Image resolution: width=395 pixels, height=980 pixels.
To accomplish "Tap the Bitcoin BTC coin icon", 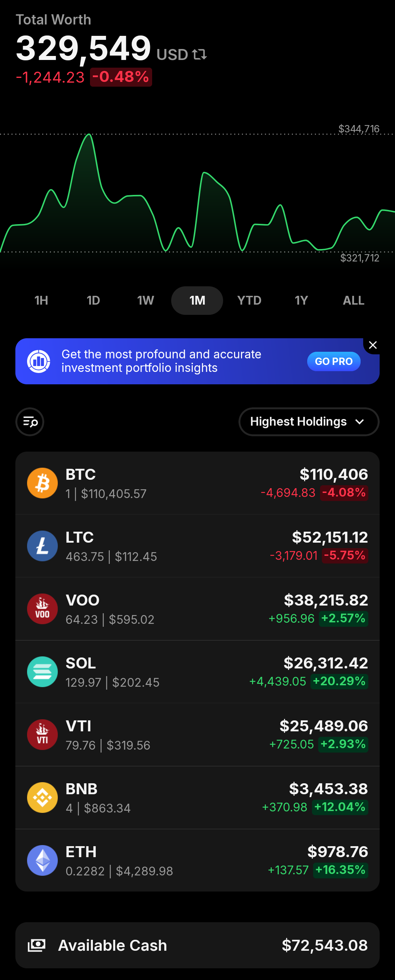I will coord(42,483).
